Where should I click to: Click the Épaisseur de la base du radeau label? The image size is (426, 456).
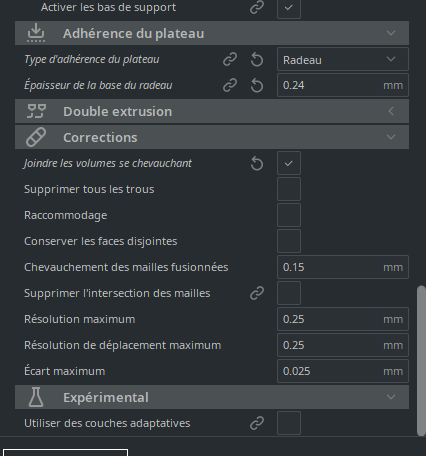coord(98,85)
